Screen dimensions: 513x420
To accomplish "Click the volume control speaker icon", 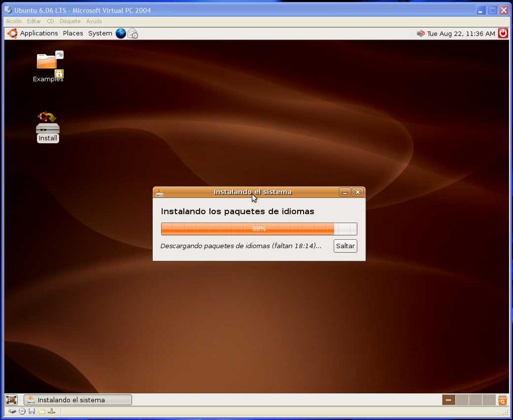I will tap(421, 34).
